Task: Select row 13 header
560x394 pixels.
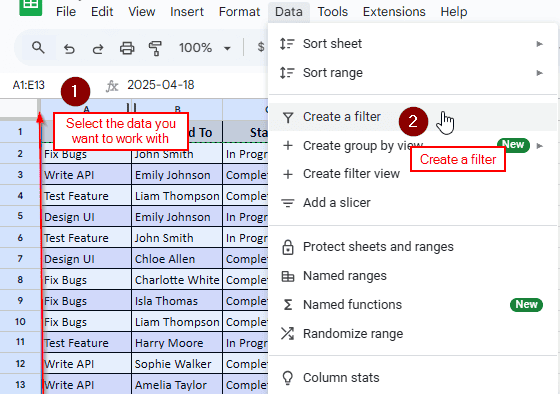Action: pyautogui.click(x=20, y=385)
